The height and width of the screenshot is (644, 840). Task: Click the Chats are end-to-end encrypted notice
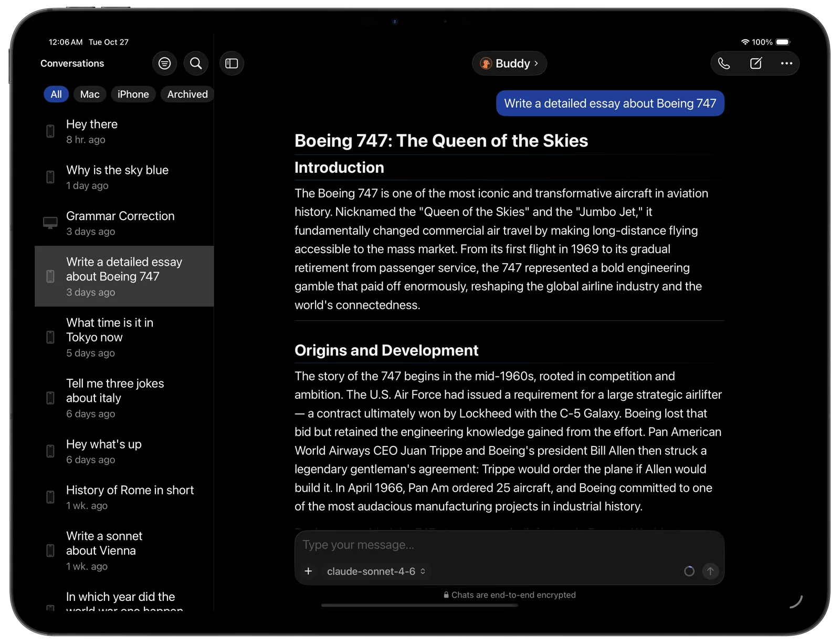[x=510, y=595]
